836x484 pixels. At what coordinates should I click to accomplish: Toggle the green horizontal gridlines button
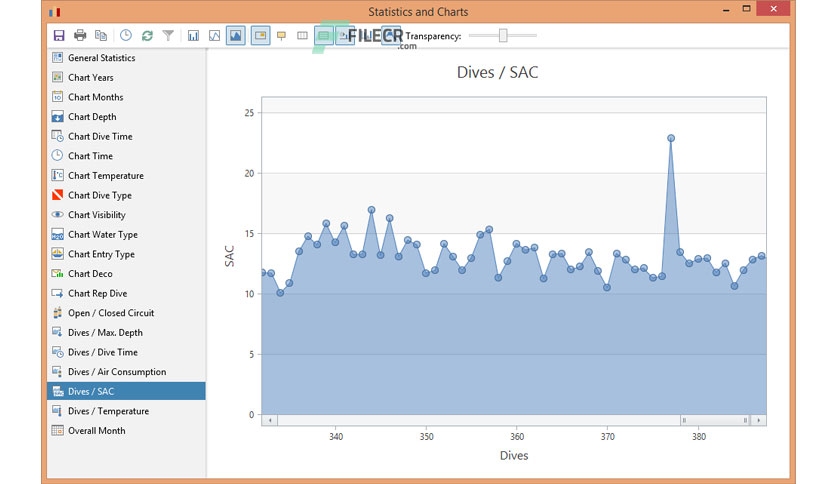(324, 36)
